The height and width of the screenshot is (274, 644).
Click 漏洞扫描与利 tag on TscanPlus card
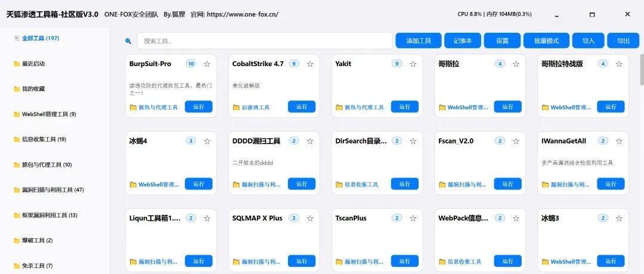pos(364,261)
